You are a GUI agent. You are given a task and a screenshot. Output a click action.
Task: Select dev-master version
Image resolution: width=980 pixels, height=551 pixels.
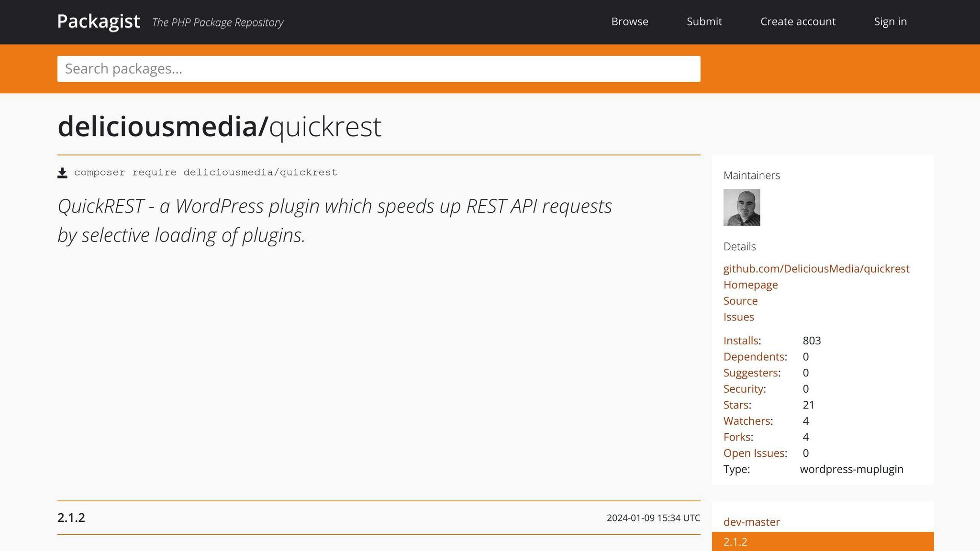752,522
